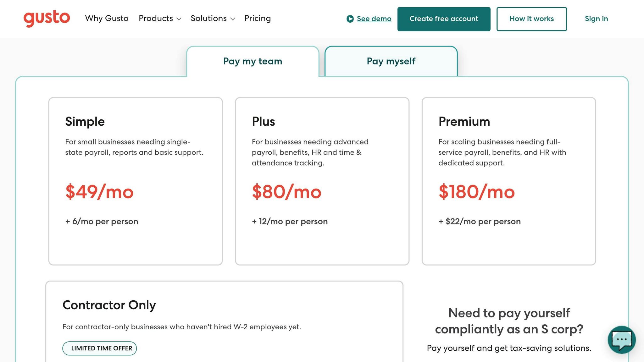The width and height of the screenshot is (644, 362).
Task: Click the Gusto logo
Action: tap(47, 18)
